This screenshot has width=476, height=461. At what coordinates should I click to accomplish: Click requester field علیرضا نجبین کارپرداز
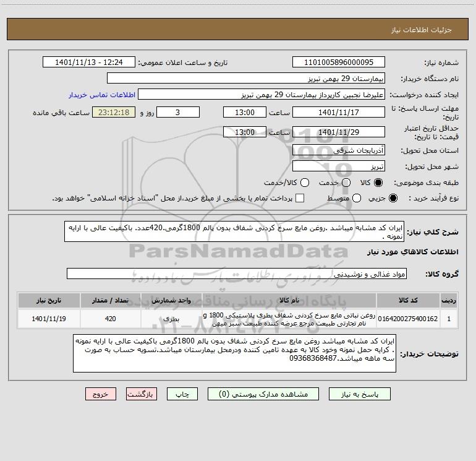click(x=261, y=95)
